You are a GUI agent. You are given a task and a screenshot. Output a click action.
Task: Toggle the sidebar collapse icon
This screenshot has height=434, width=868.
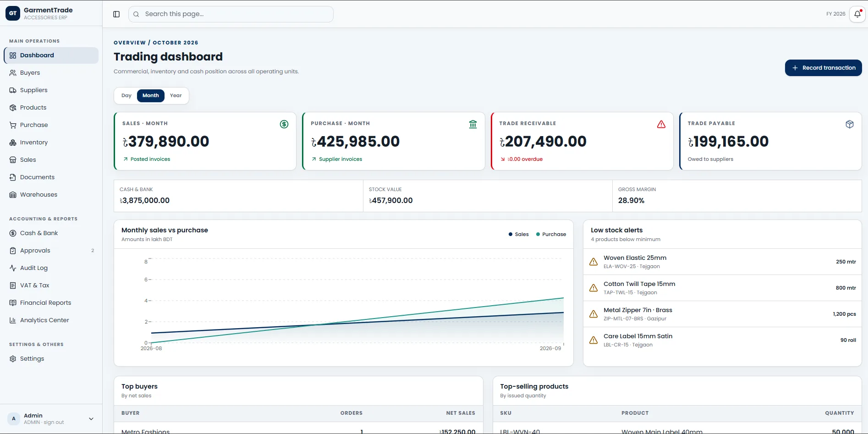tap(116, 14)
